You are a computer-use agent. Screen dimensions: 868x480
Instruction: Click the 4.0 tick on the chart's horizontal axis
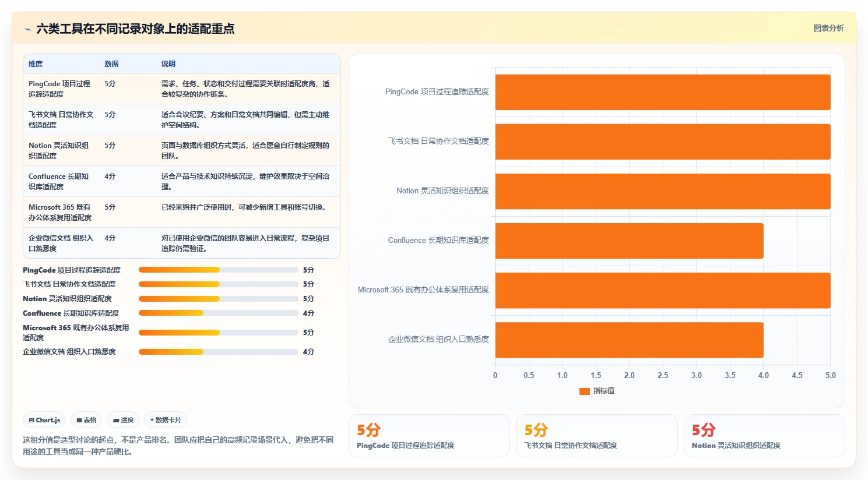764,376
